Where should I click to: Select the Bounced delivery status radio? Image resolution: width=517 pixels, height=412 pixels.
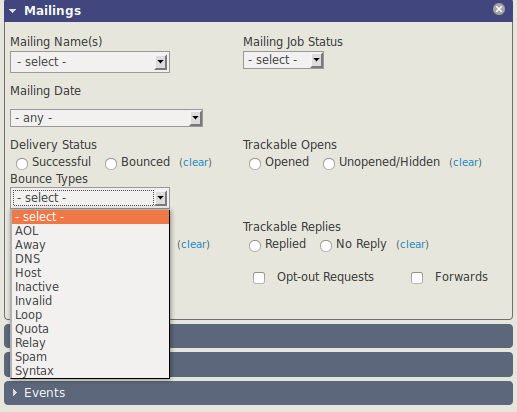coord(111,164)
